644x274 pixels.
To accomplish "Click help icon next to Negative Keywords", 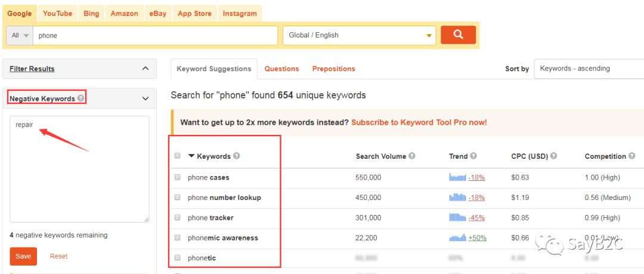I will click(81, 98).
